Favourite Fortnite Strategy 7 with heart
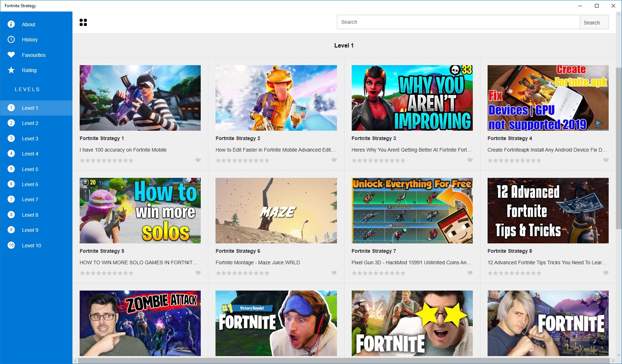 tap(470, 273)
